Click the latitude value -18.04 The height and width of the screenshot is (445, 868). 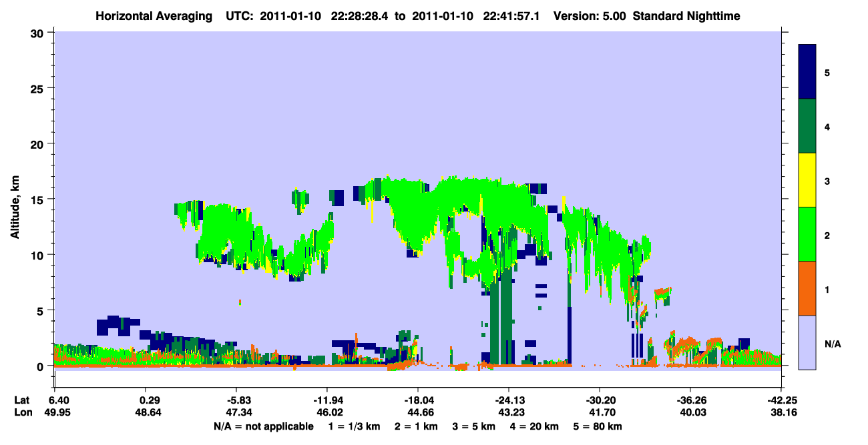[419, 400]
